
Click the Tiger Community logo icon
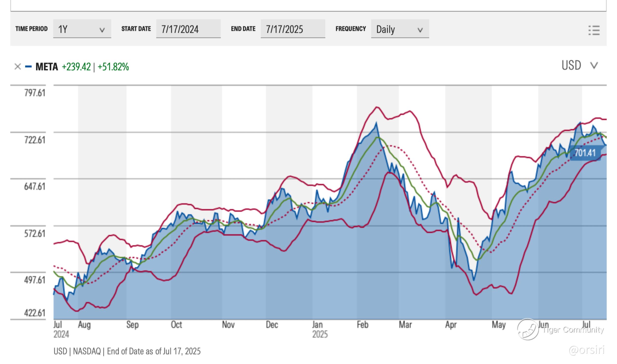(x=528, y=329)
